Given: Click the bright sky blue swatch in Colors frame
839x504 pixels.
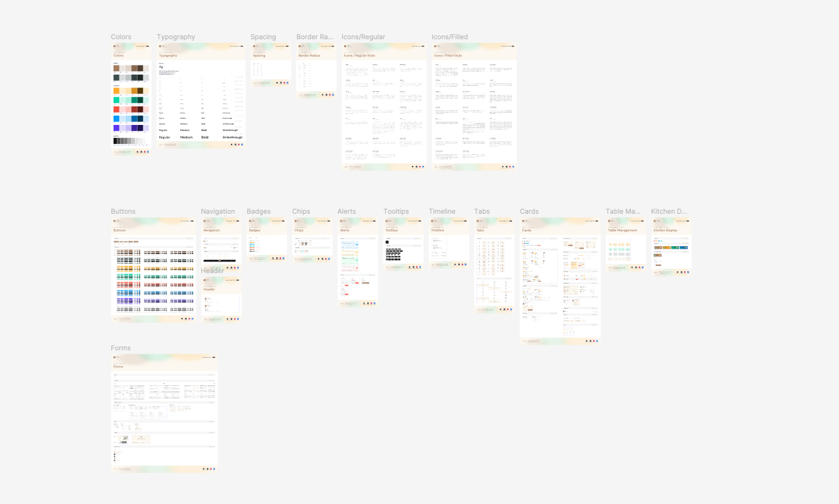Looking at the screenshot, I should pyautogui.click(x=116, y=119).
